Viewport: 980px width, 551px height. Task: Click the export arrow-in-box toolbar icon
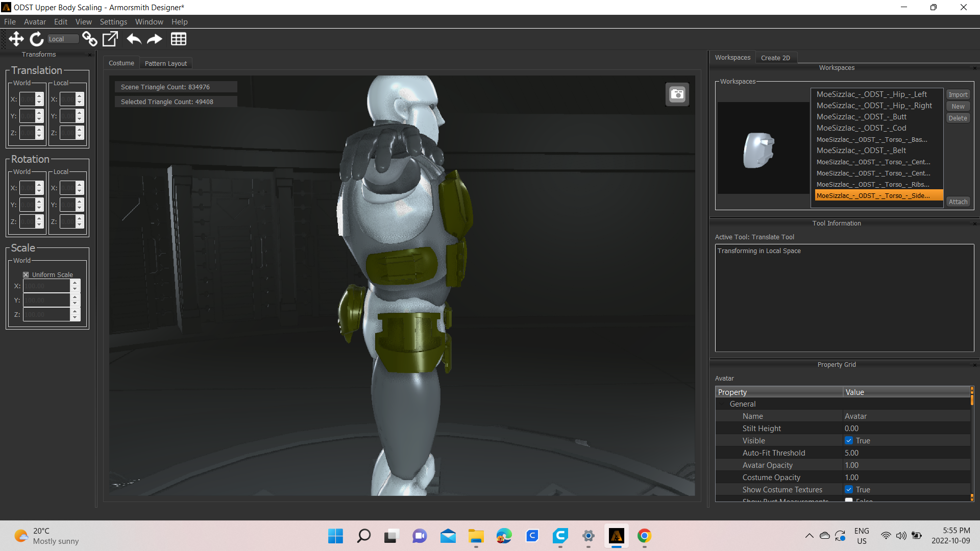click(110, 39)
